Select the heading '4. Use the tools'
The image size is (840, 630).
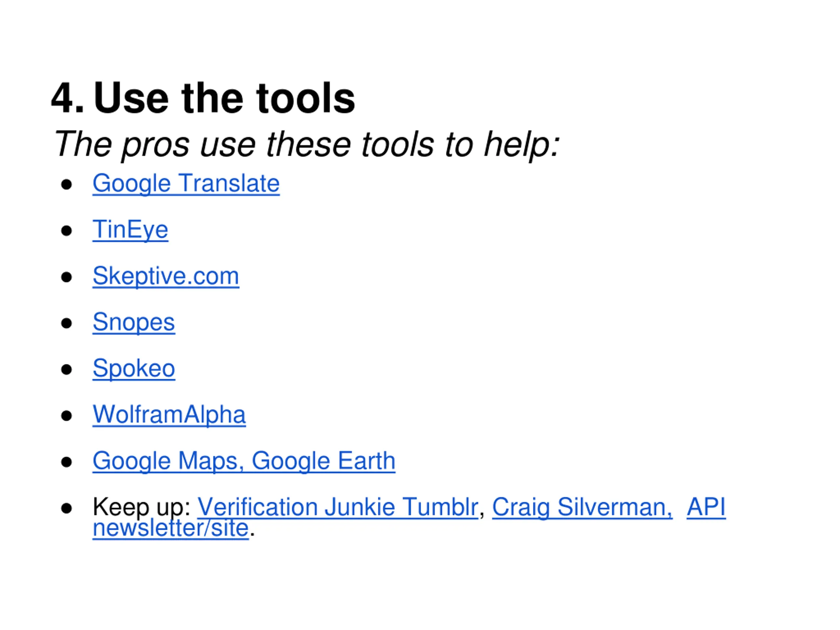203,98
